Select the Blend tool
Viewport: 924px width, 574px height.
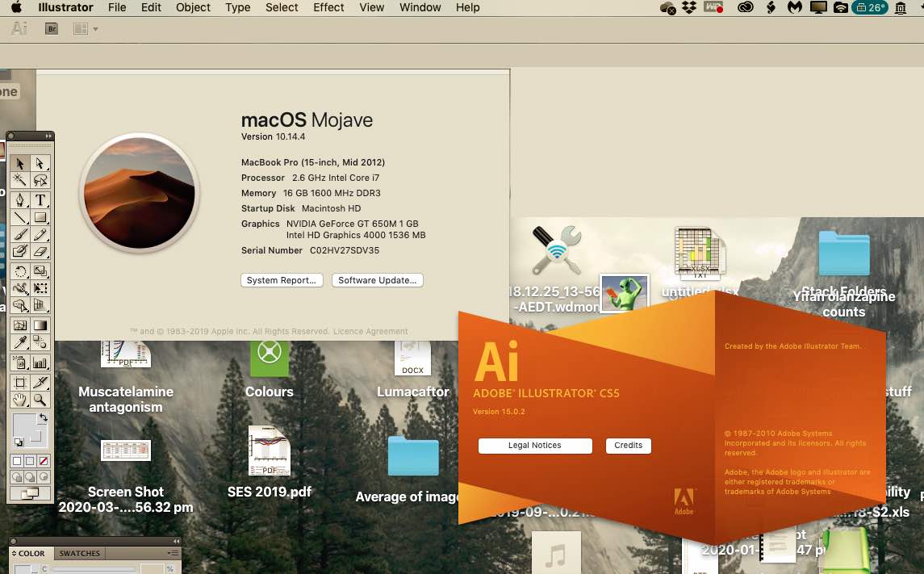pos(40,342)
